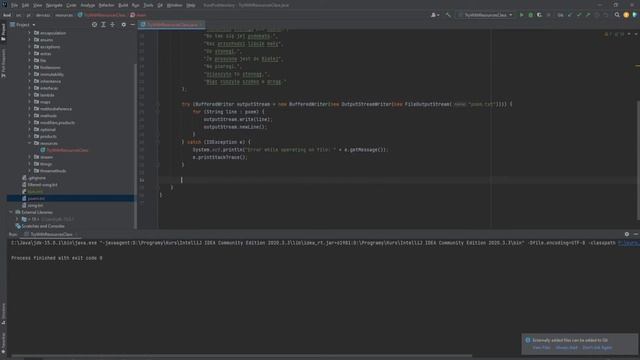
Task: Click the rightmost toolbar plugin icon
Action: [x=635, y=15]
